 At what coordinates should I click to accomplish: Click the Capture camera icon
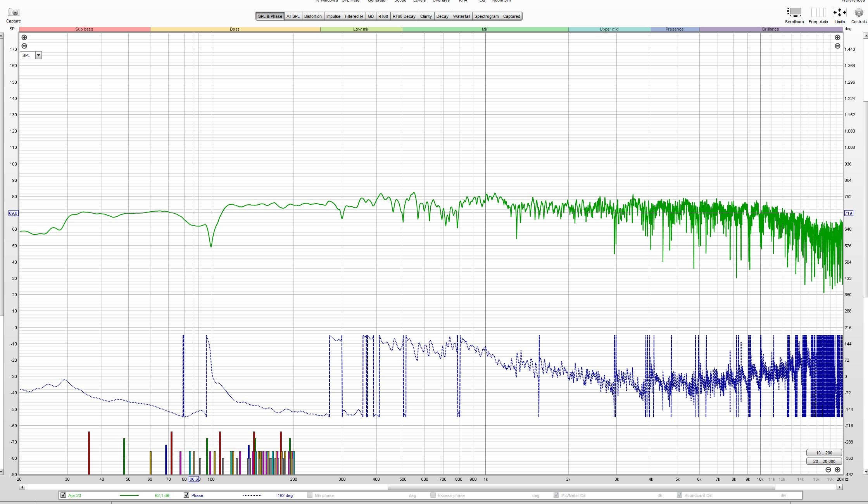(x=13, y=13)
